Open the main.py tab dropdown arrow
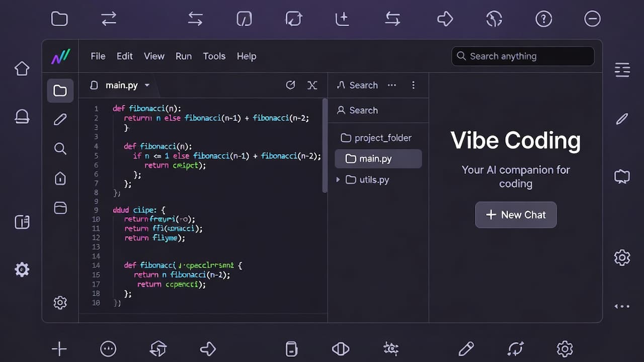The image size is (644, 362). coord(147,85)
